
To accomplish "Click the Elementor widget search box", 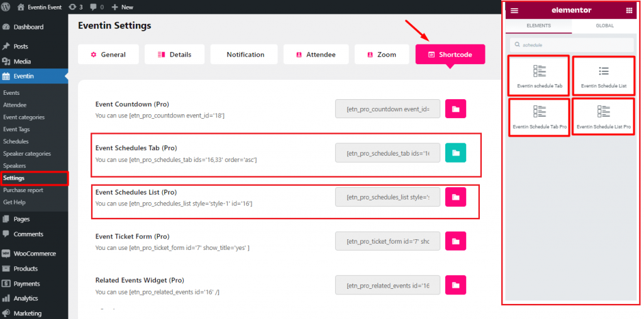I will (x=572, y=45).
